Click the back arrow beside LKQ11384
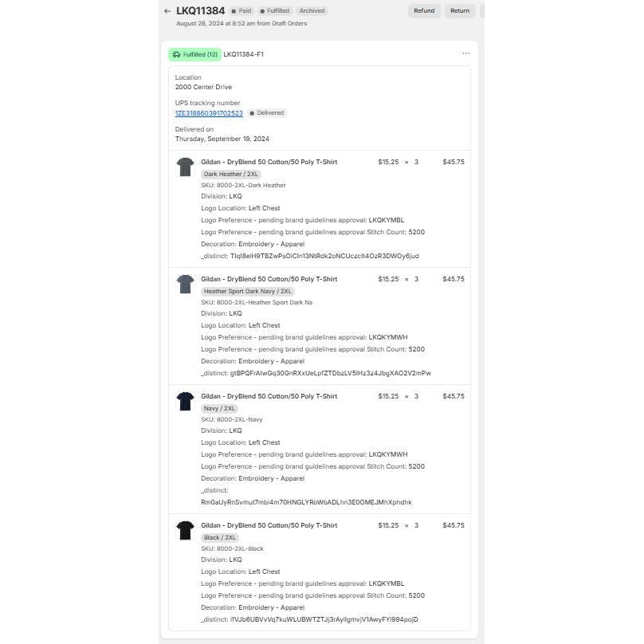Image resolution: width=644 pixels, height=644 pixels. [167, 11]
